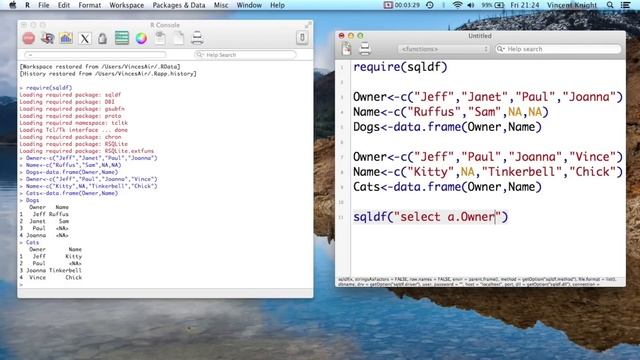This screenshot has height=360, width=640.
Task: Show the history panel with green lines icon
Action: pos(122,38)
